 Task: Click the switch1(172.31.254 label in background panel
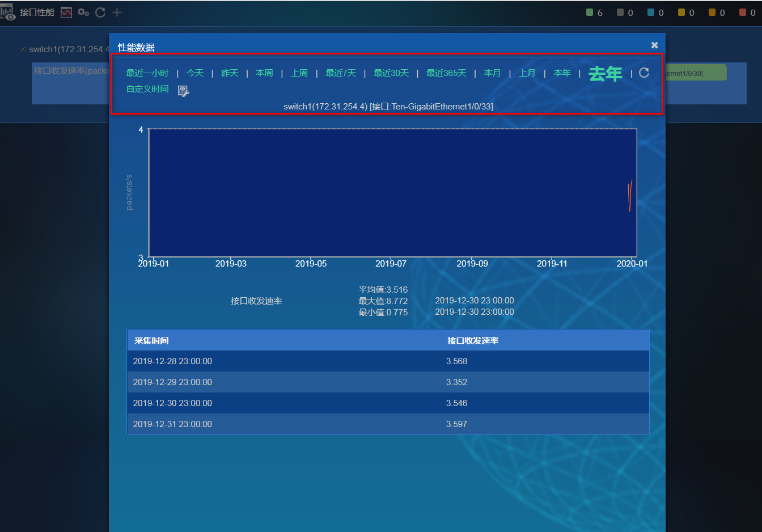coord(69,49)
